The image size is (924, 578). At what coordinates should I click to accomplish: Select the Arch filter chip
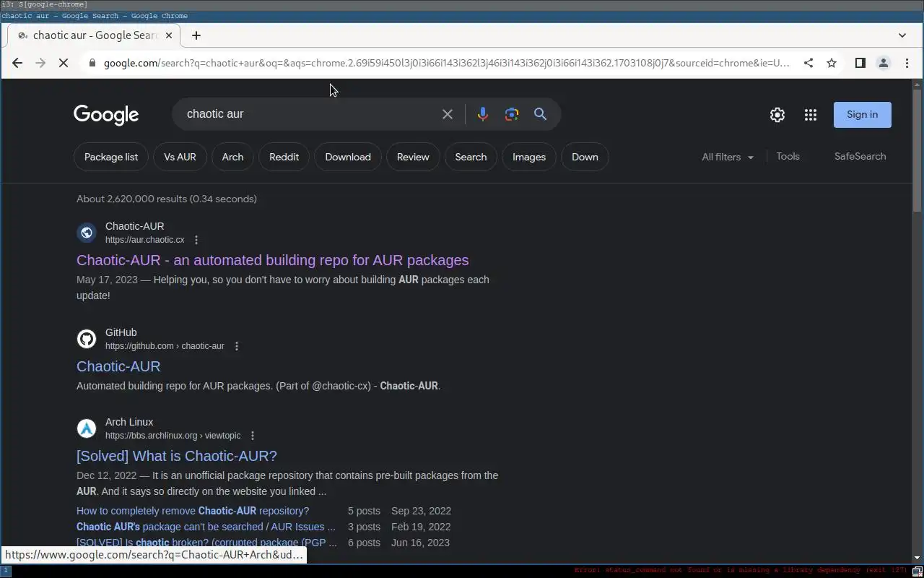tap(232, 157)
